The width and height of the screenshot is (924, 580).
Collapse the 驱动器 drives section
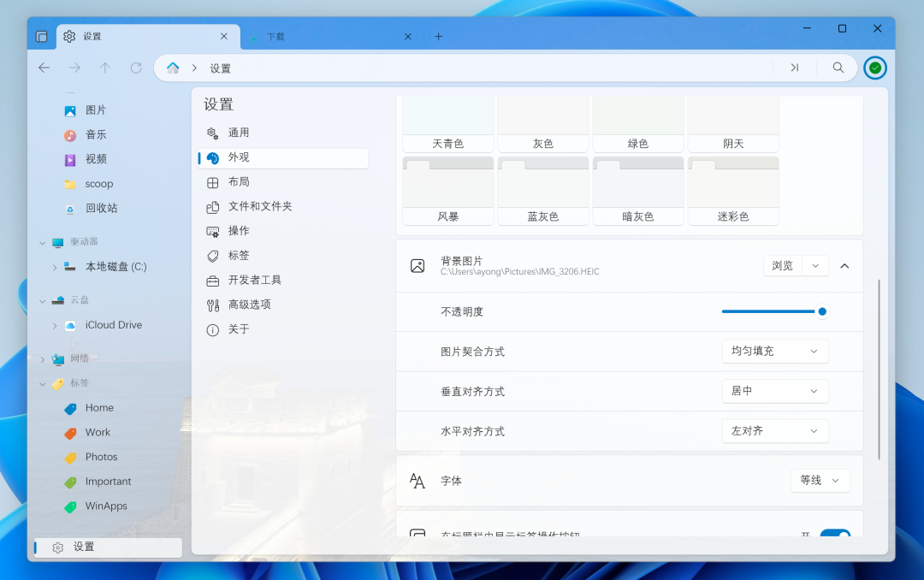coord(43,242)
